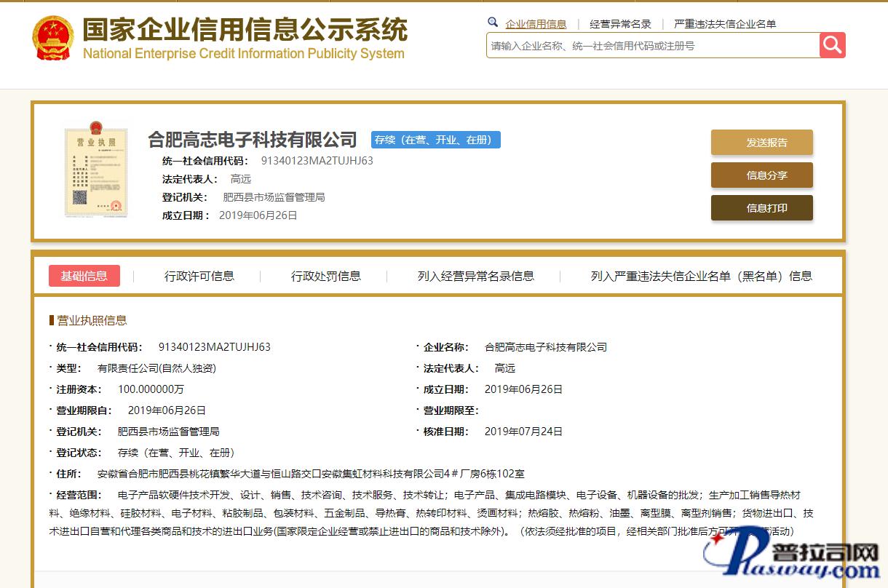Click the red search magnifier button

pyautogui.click(x=832, y=45)
